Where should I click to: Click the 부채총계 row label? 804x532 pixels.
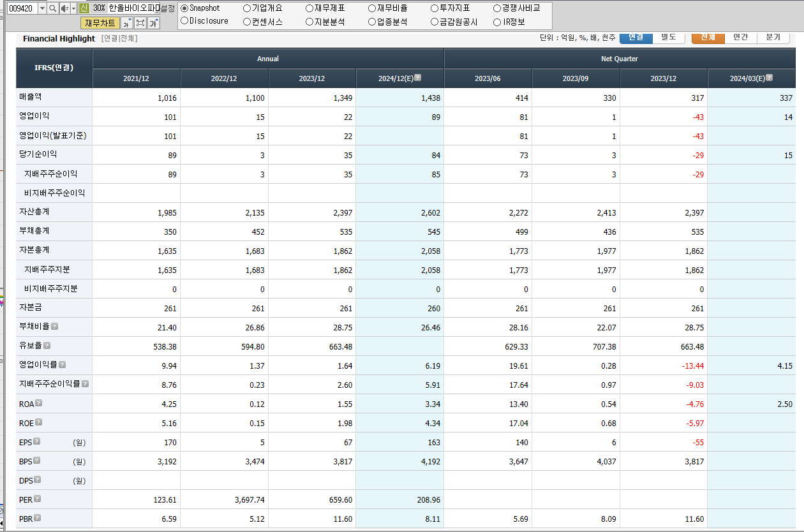pyautogui.click(x=34, y=231)
